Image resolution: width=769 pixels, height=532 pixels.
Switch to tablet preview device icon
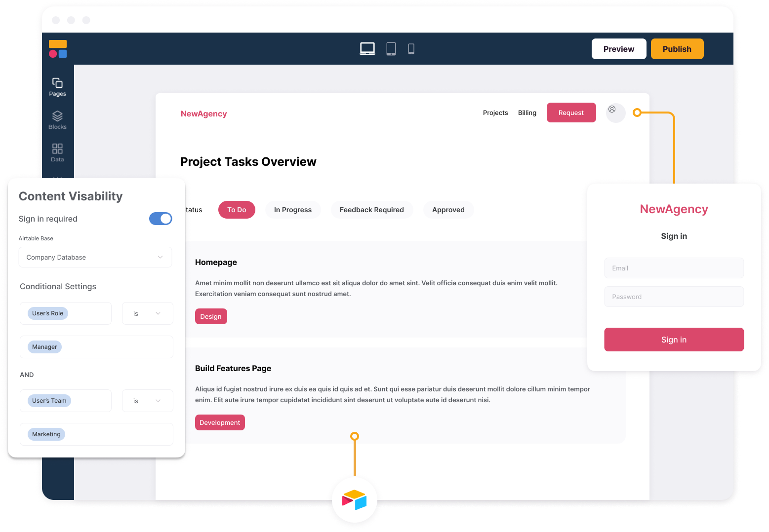tap(391, 49)
